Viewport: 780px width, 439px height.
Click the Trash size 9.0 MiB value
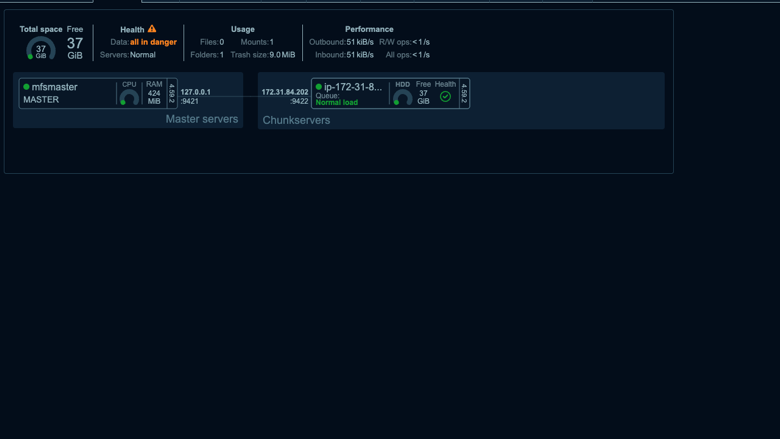coord(282,55)
